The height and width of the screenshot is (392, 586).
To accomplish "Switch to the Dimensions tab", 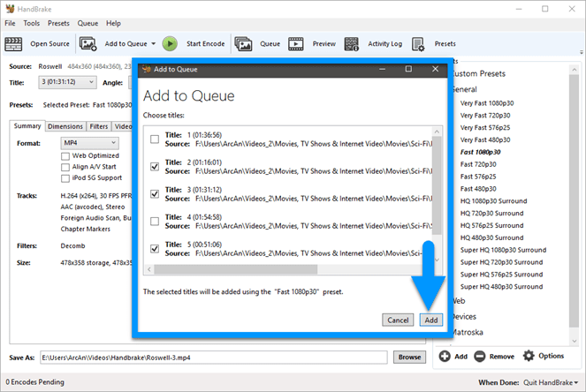I will 65,126.
